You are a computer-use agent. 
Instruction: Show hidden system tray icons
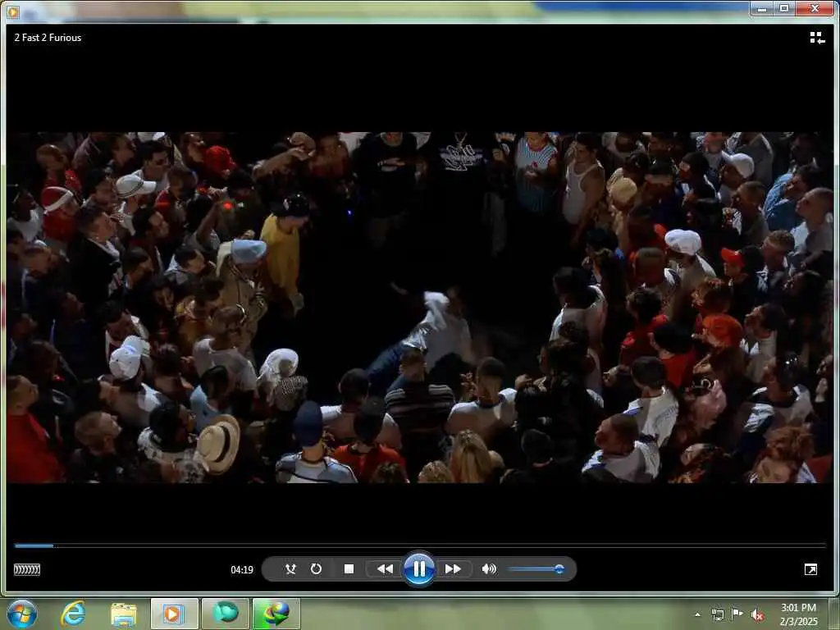click(697, 614)
